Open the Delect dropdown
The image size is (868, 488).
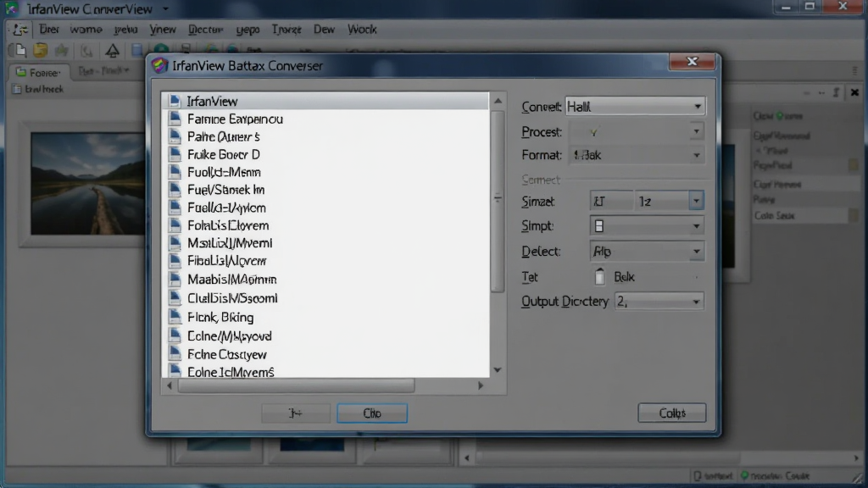(647, 252)
